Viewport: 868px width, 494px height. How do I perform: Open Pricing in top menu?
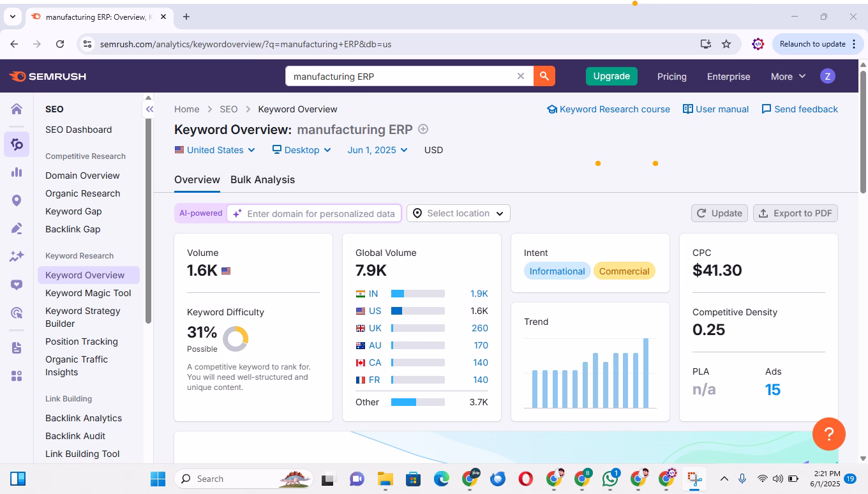point(672,76)
